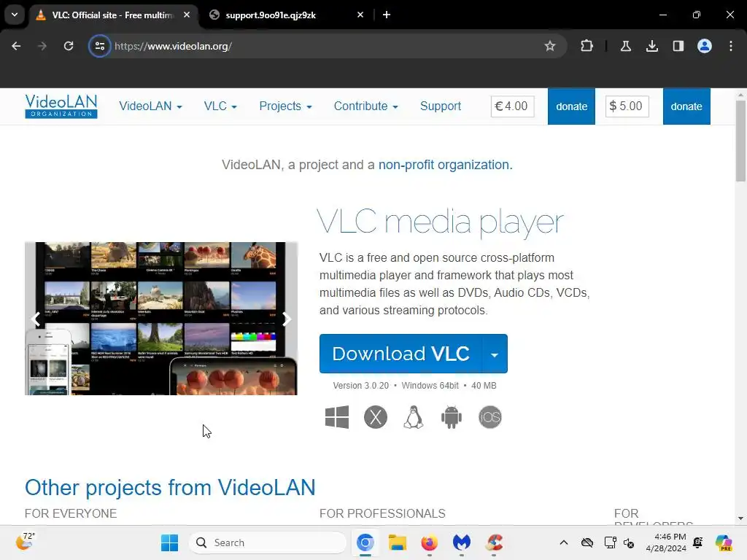Show hidden system tray icons chevron
The width and height of the screenshot is (747, 560).
564,542
